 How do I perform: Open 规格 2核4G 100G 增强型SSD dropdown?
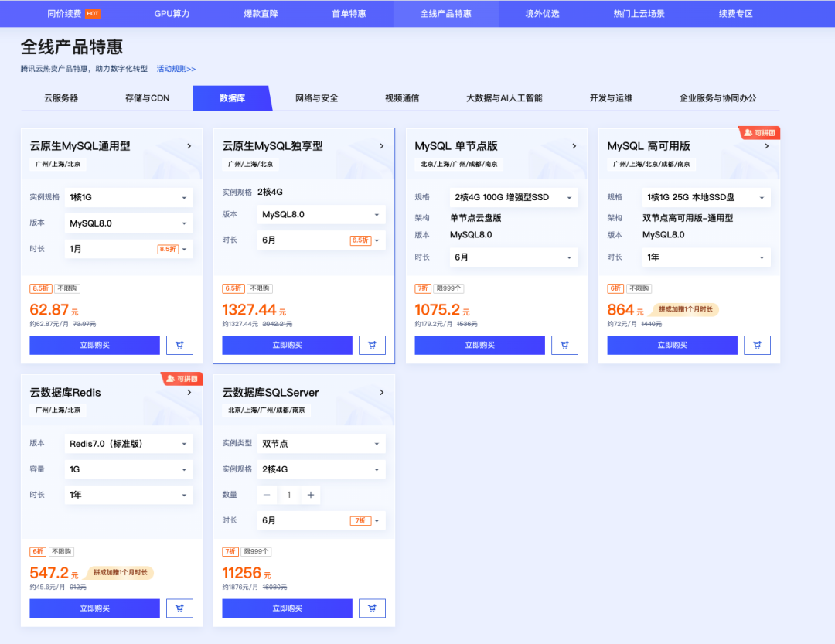(x=514, y=197)
